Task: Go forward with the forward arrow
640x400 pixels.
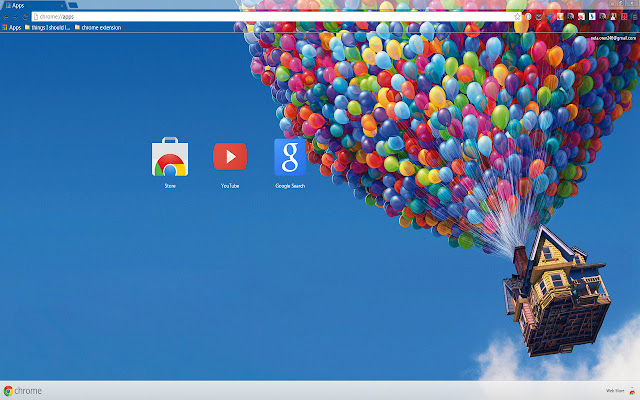Action: (15, 17)
